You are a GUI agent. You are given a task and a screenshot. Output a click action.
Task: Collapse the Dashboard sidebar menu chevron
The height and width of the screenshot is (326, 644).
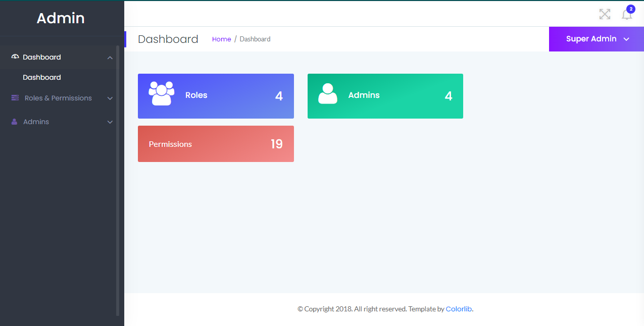110,58
